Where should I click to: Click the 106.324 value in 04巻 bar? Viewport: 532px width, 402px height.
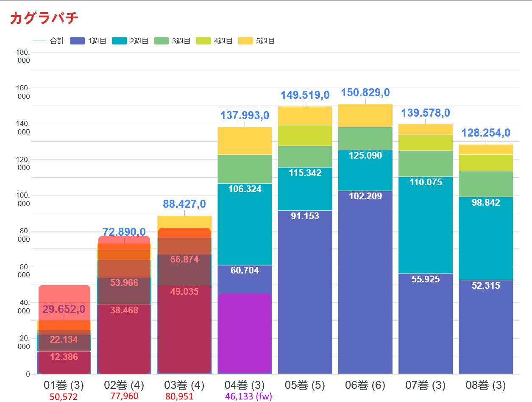point(245,189)
